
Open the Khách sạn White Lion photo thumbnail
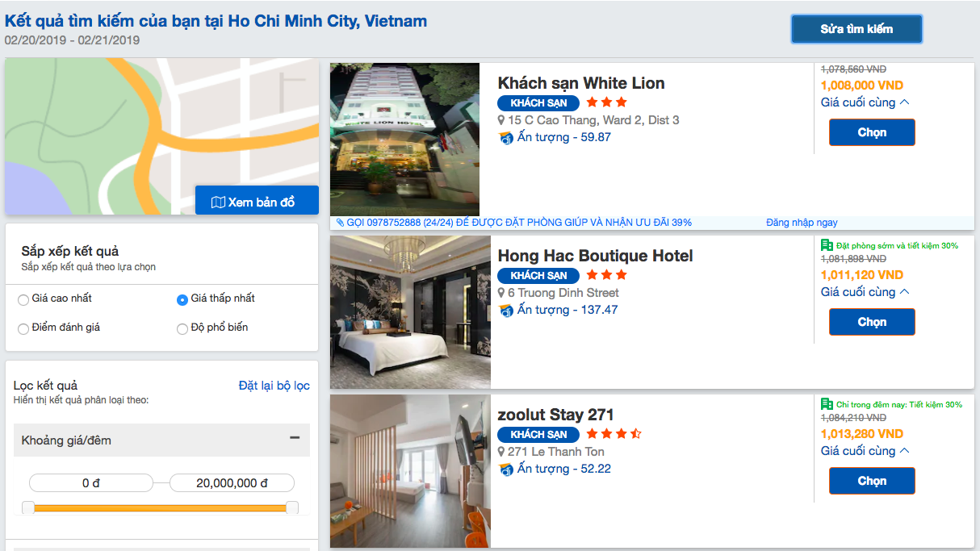pos(404,140)
